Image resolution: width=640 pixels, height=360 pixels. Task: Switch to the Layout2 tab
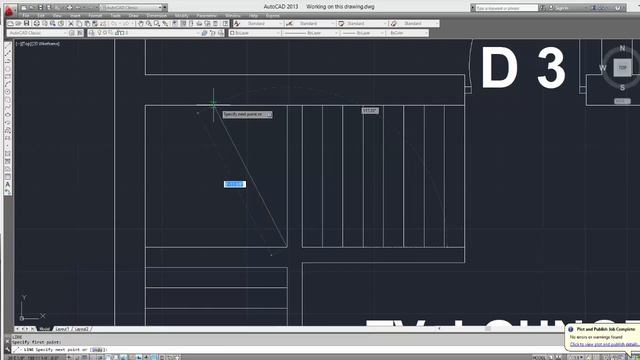pyautogui.click(x=82, y=329)
